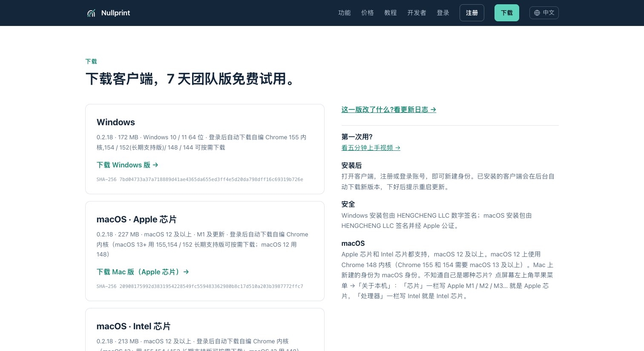Click 下载 Windows 版 link
This screenshot has width=644, height=351.
click(x=127, y=165)
